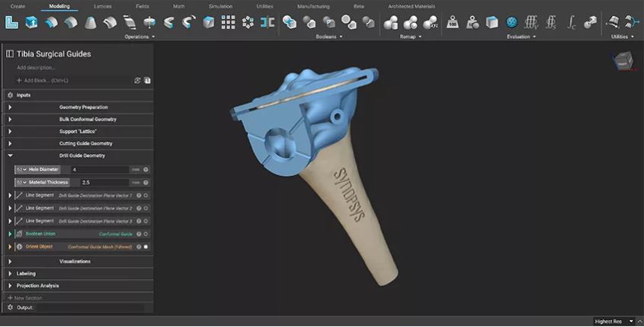Click the blue lattice sphere evaluation icon
644x327 pixels.
pyautogui.click(x=511, y=22)
